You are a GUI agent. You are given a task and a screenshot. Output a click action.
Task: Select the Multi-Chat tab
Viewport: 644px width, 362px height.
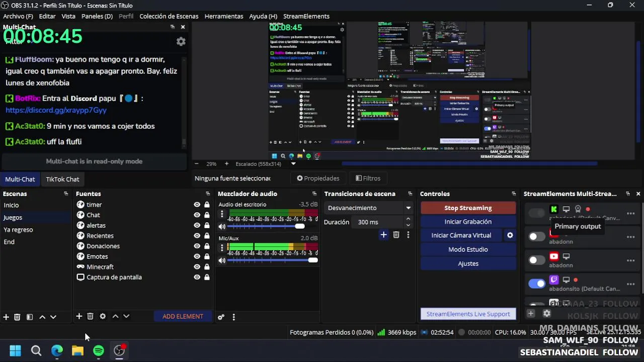pos(20,179)
